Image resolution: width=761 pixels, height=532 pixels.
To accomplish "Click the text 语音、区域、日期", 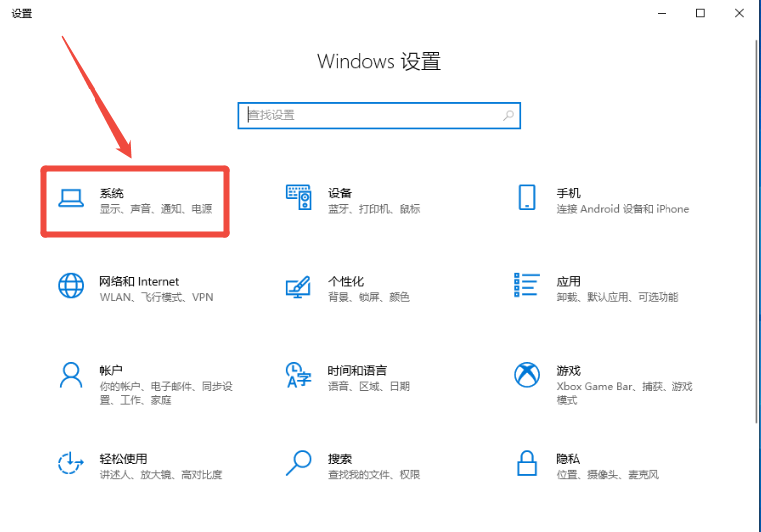I will click(x=369, y=386).
